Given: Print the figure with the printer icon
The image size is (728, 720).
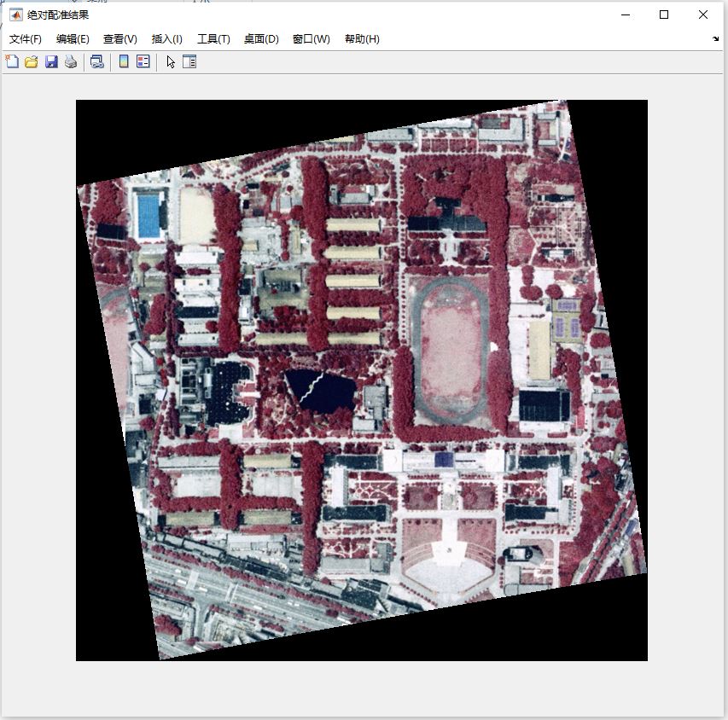Looking at the screenshot, I should pyautogui.click(x=71, y=61).
